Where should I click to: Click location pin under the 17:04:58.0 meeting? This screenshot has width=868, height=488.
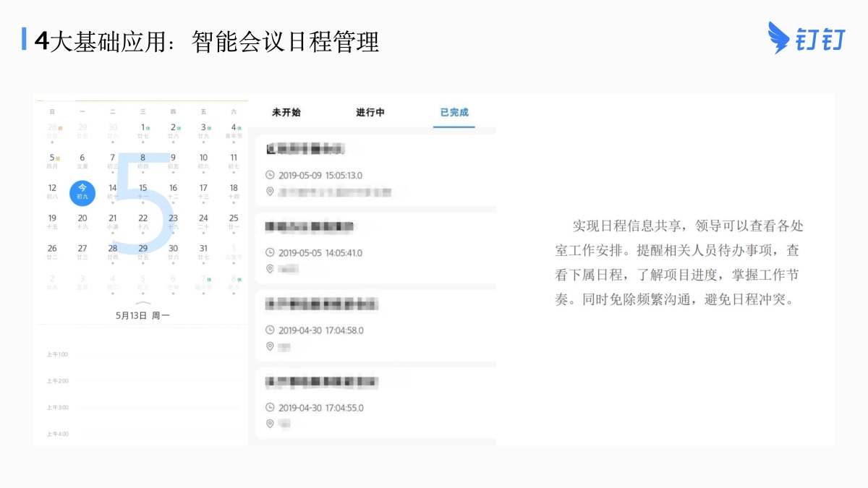pos(271,347)
